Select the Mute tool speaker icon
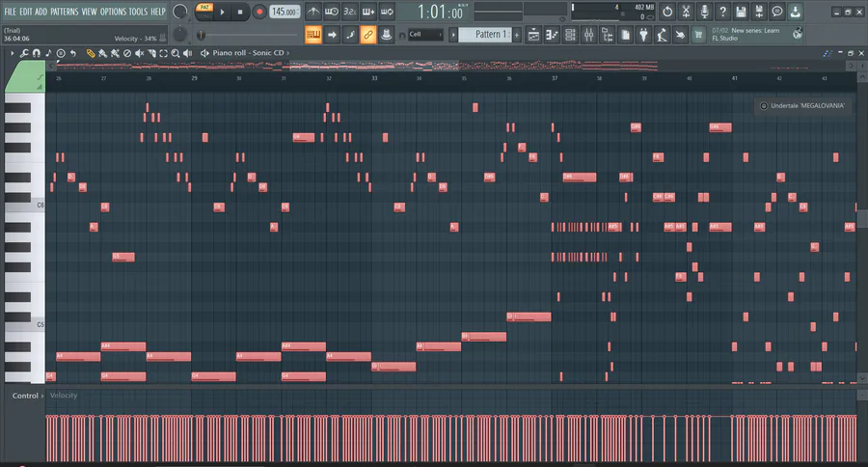The height and width of the screenshot is (467, 868). coord(140,53)
